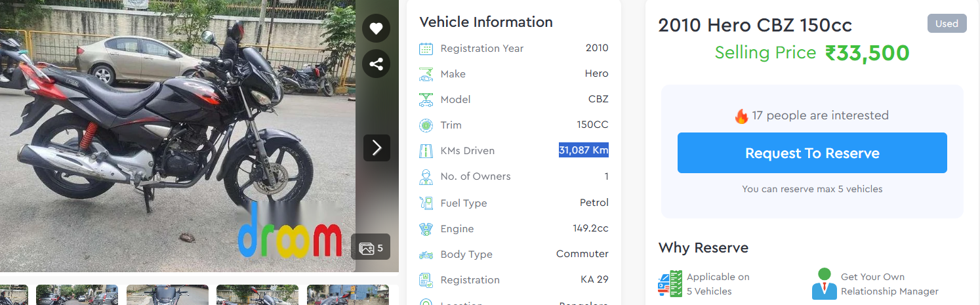Click the KMs Driven road icon

click(x=426, y=151)
